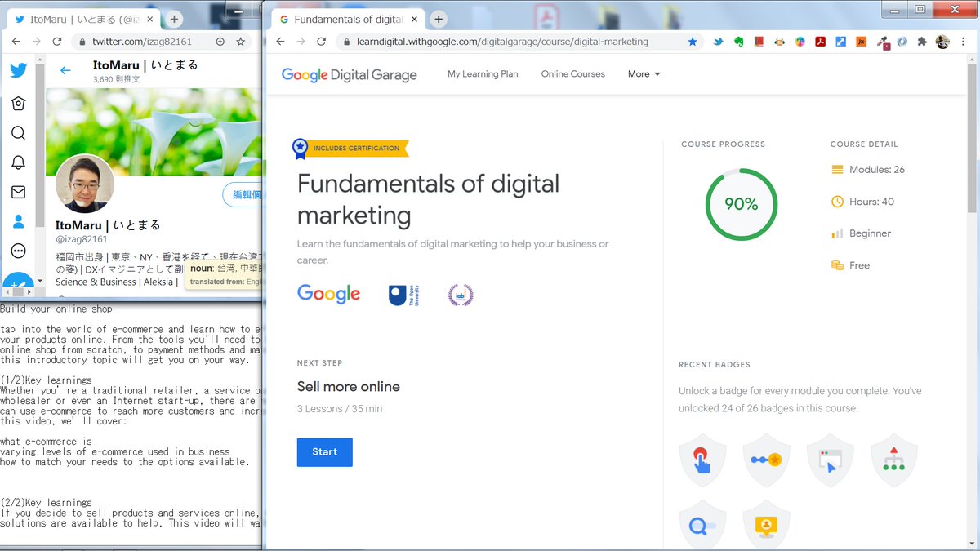
Task: Click ItoMaru profile picture on Twitter
Action: point(85,184)
